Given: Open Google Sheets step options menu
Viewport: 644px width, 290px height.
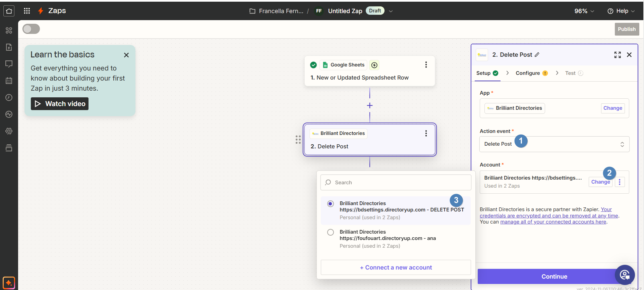Looking at the screenshot, I should pos(426,65).
